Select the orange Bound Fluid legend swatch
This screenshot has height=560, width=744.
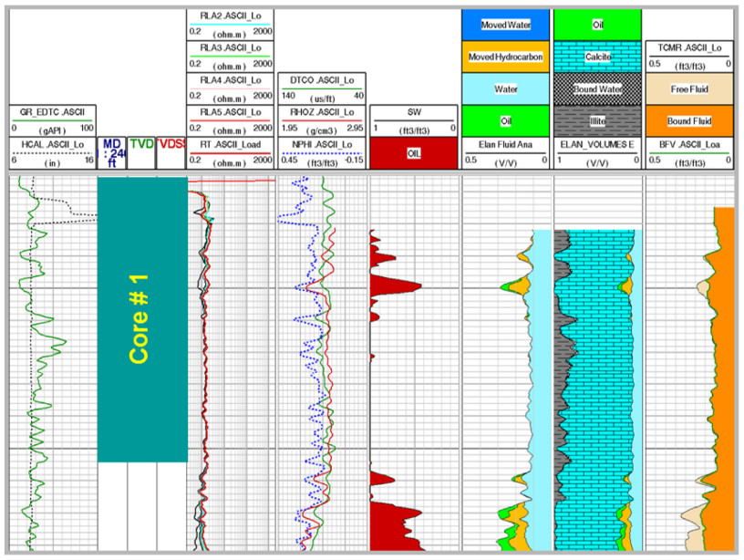pos(687,120)
